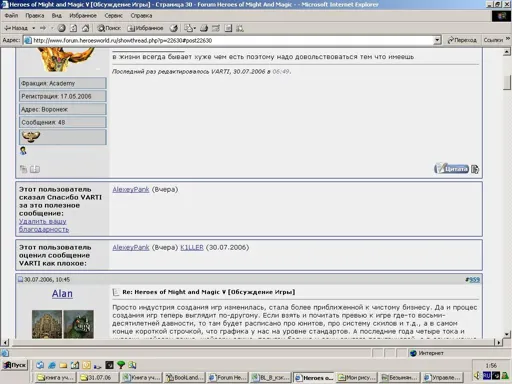Open post number #959 link
Viewport: 512px width, 384px height.
point(474,279)
